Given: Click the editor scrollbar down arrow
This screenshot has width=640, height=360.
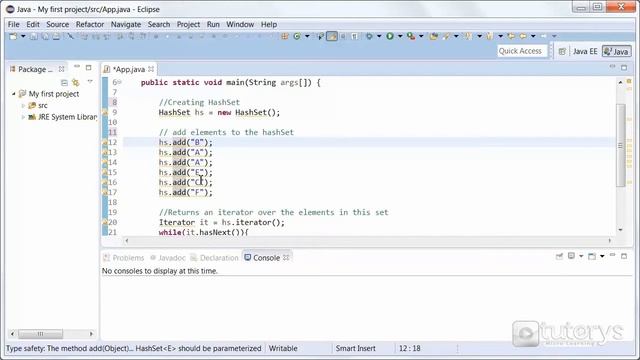Looking at the screenshot, I should 620,230.
